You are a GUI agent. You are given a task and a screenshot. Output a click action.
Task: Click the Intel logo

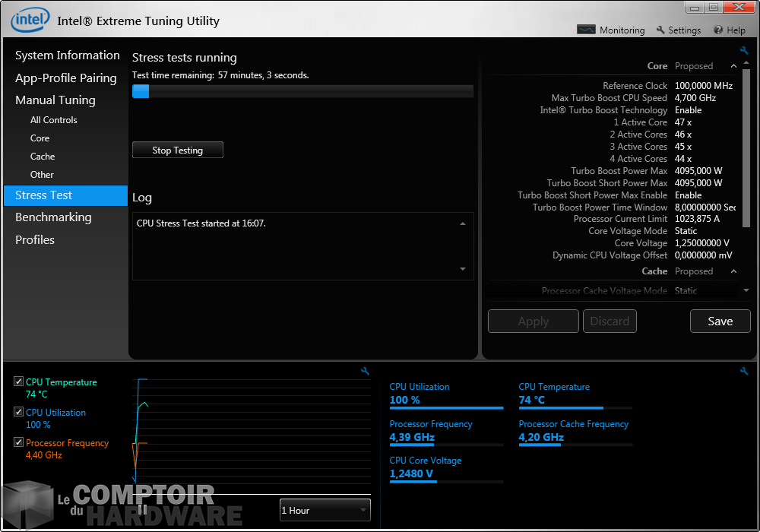[30, 20]
